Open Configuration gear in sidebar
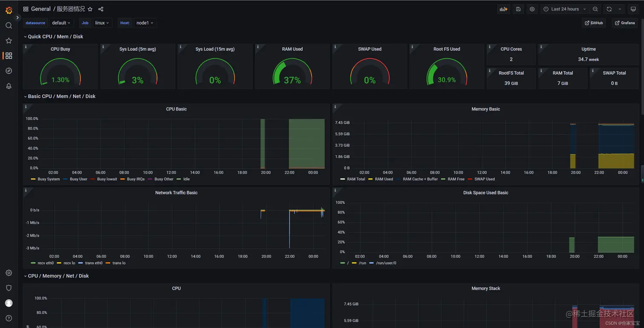Screen dimensions: 644x328 [9, 273]
